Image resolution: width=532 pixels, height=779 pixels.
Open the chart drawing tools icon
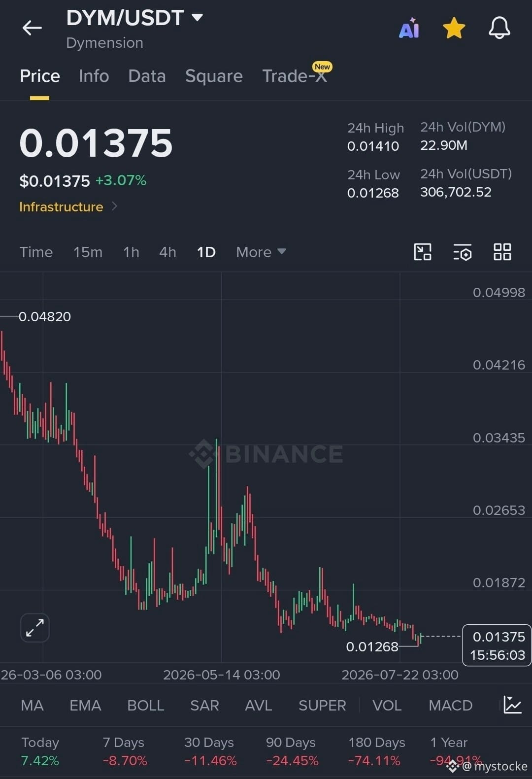click(423, 252)
